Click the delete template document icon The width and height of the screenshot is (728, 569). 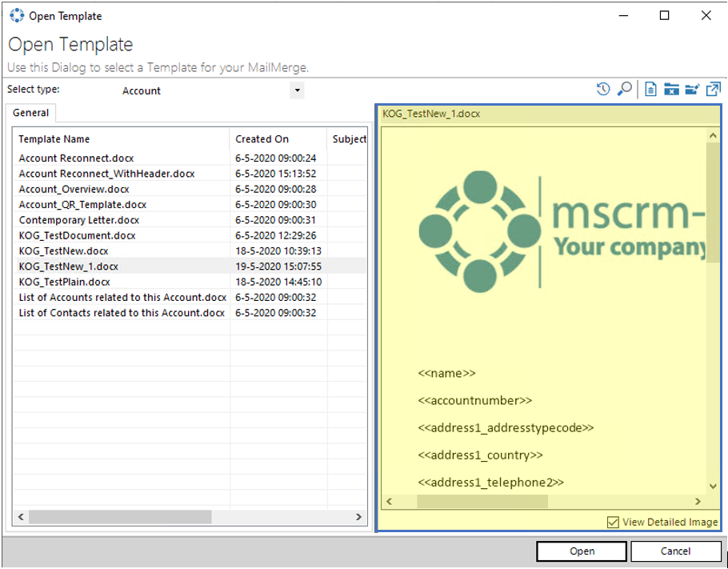point(651,89)
